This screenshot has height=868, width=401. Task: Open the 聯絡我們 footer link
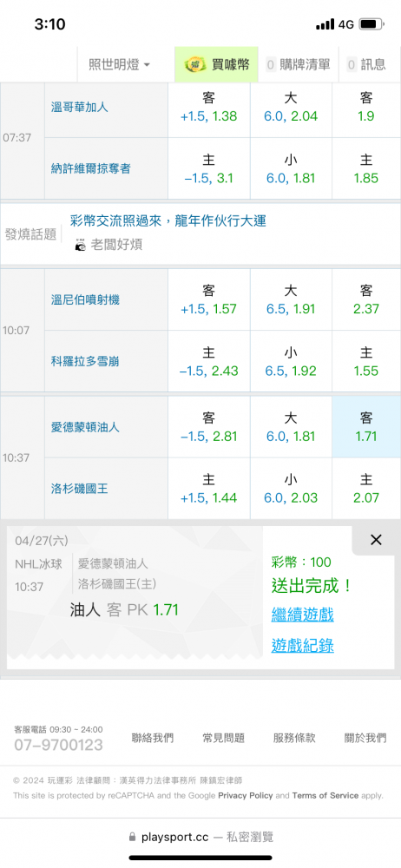click(x=152, y=737)
